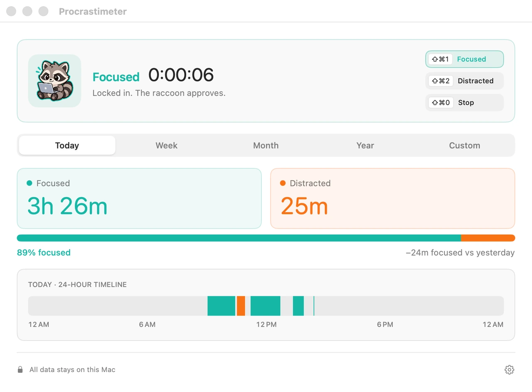Open settings via the gear icon
This screenshot has height=392, width=532.
coord(509,370)
